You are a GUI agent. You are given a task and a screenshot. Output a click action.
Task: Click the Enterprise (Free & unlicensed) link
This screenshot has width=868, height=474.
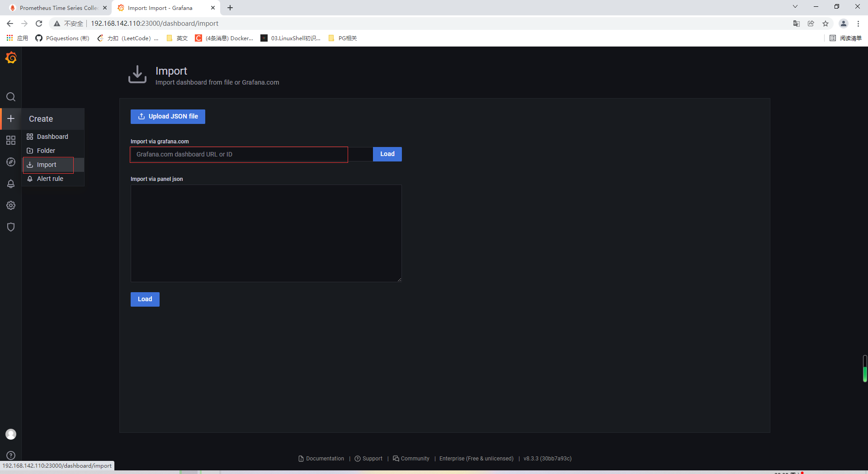tap(476, 459)
